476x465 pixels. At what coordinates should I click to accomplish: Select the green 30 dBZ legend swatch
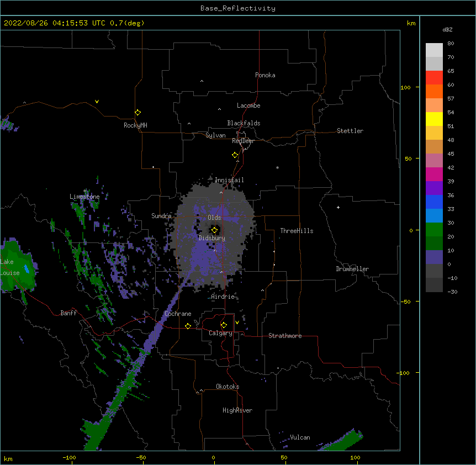[434, 230]
